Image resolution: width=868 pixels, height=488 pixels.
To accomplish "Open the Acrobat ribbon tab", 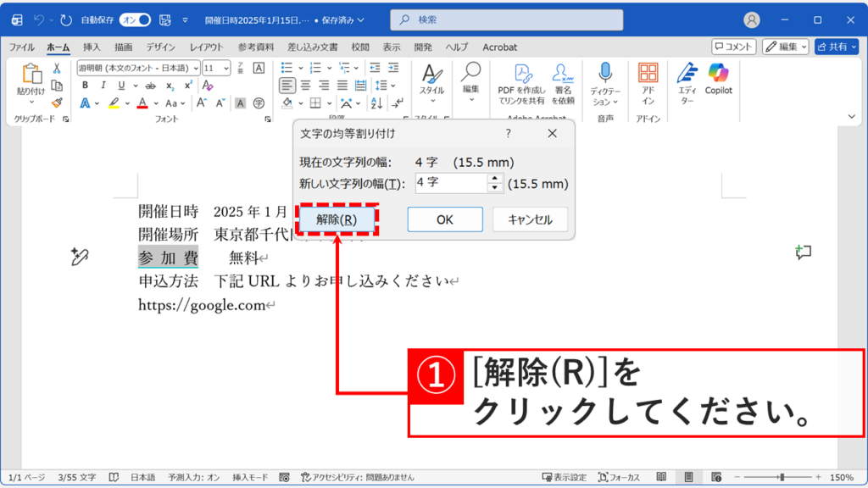I will tap(499, 47).
